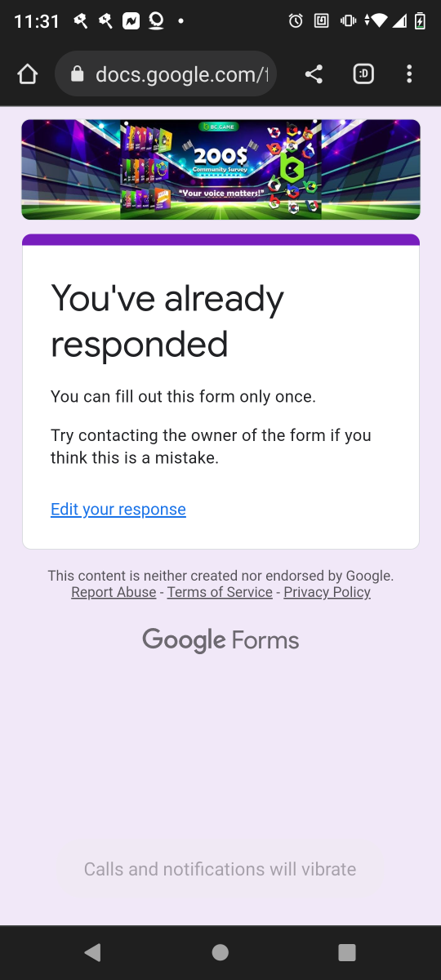This screenshot has width=441, height=980.
Task: Tap the Wi-Fi signal status icon
Action: click(x=376, y=21)
